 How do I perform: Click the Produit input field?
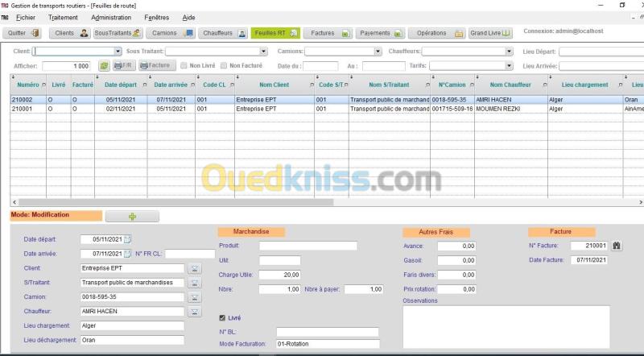308,246
